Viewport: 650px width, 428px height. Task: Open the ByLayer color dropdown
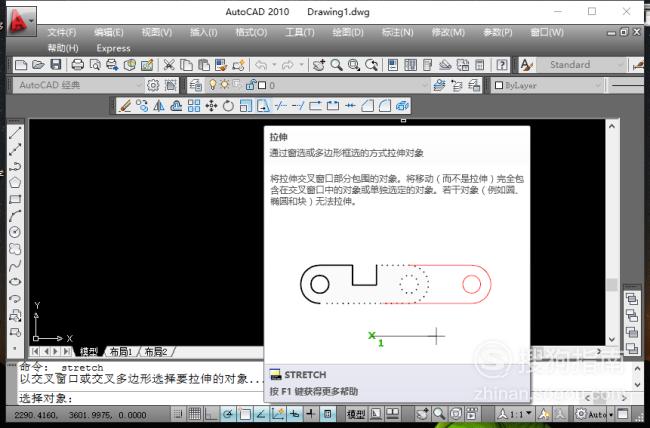547,85
